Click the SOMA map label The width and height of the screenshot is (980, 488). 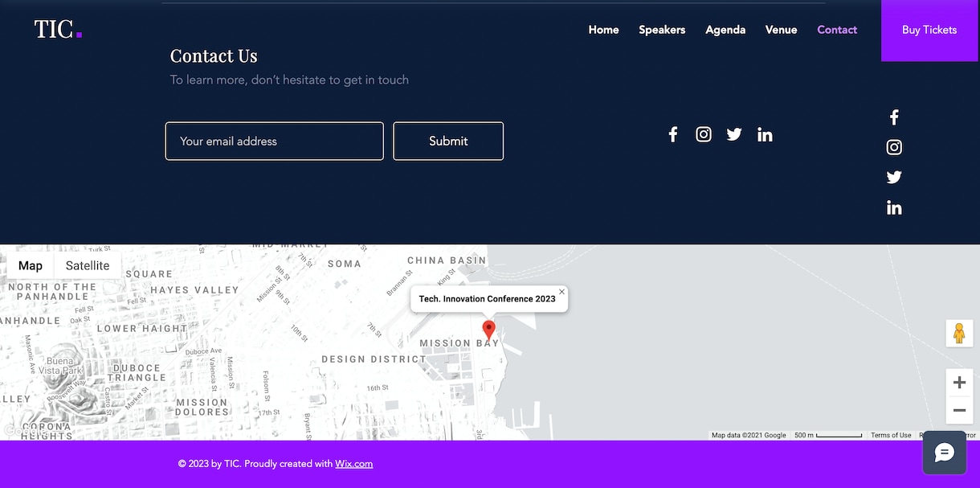point(345,264)
